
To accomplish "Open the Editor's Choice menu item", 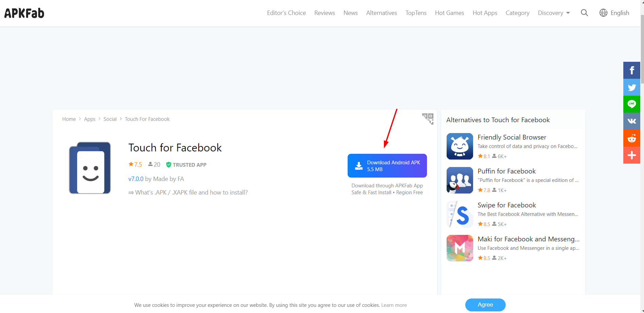I will coord(286,13).
